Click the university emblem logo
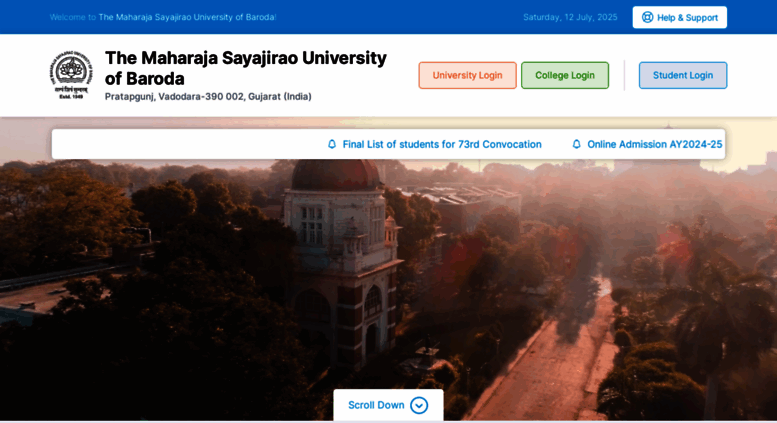 (x=71, y=75)
